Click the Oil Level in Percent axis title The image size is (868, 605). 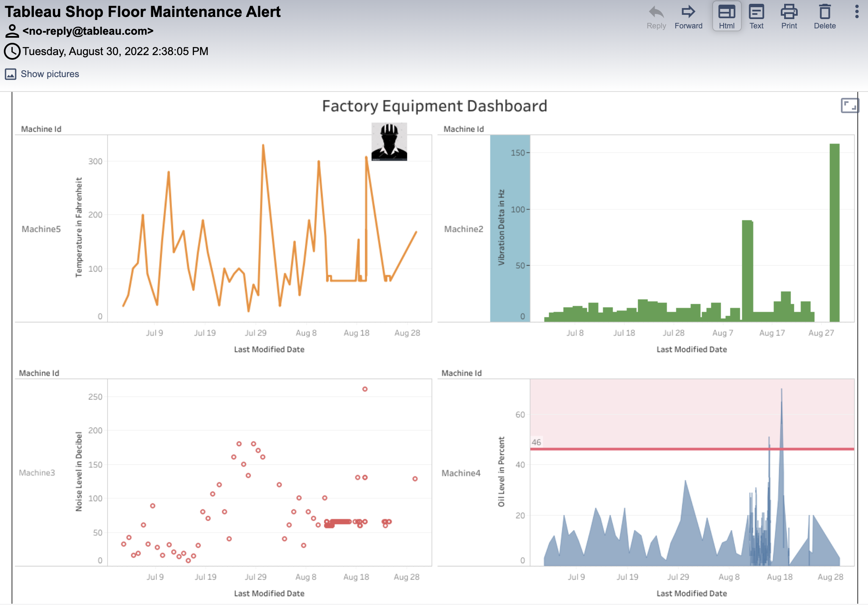coord(501,472)
